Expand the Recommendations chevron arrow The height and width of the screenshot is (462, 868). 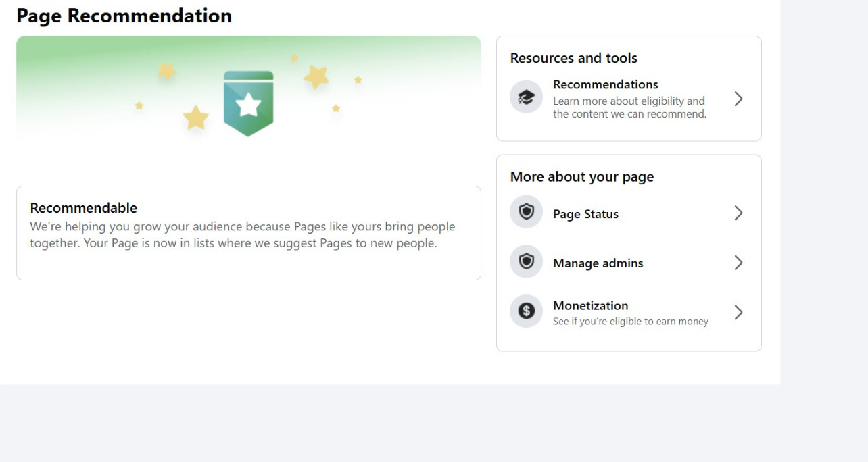(x=738, y=99)
